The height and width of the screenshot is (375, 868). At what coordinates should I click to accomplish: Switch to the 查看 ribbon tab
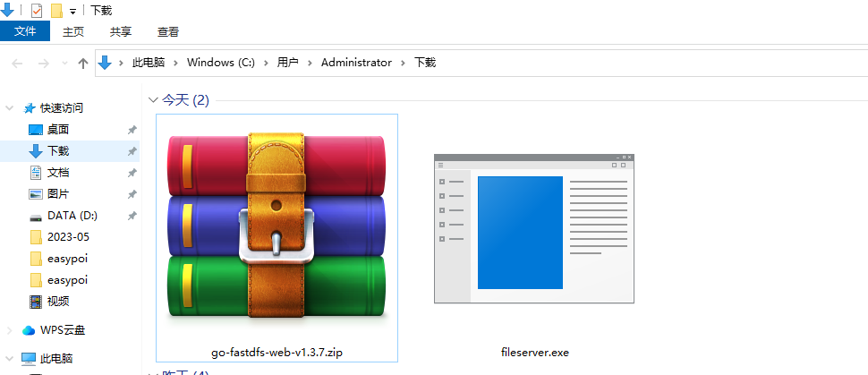[x=168, y=31]
